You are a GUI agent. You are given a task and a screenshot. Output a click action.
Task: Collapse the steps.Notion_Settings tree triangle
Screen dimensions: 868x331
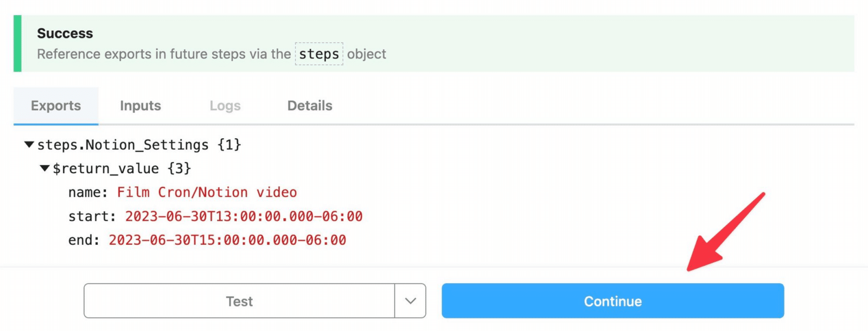tap(29, 145)
